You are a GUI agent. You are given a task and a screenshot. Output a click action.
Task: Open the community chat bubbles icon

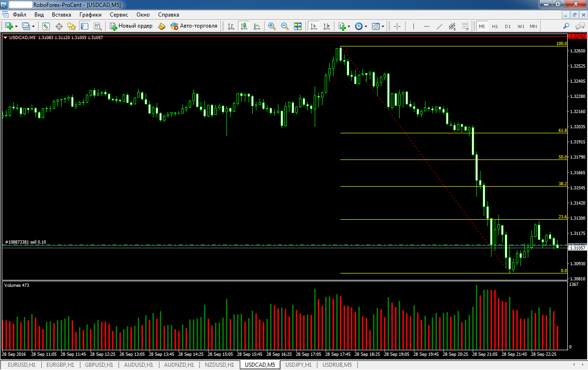click(580, 26)
